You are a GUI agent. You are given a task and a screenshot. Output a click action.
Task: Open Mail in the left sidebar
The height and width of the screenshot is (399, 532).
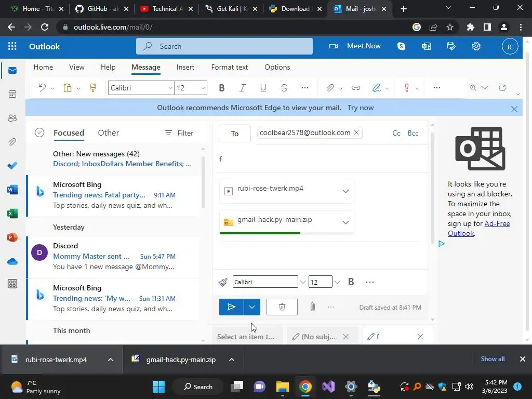12,70
